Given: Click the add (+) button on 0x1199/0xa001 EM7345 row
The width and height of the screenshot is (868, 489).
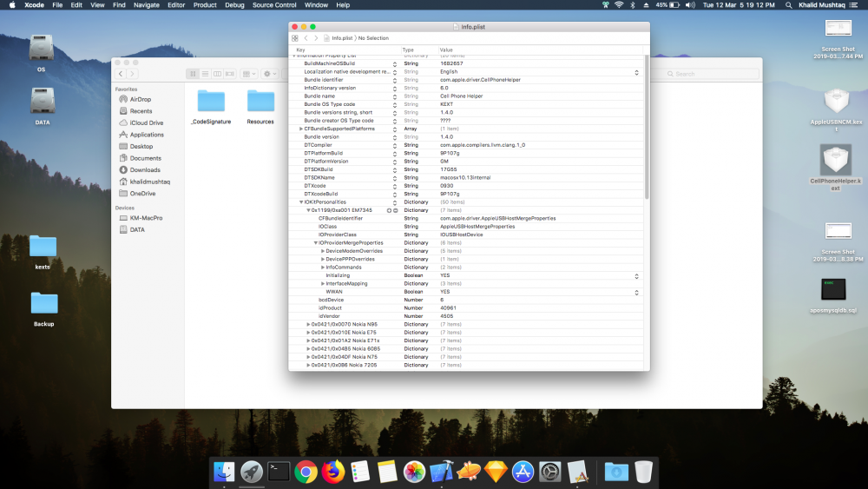Looking at the screenshot, I should point(389,210).
